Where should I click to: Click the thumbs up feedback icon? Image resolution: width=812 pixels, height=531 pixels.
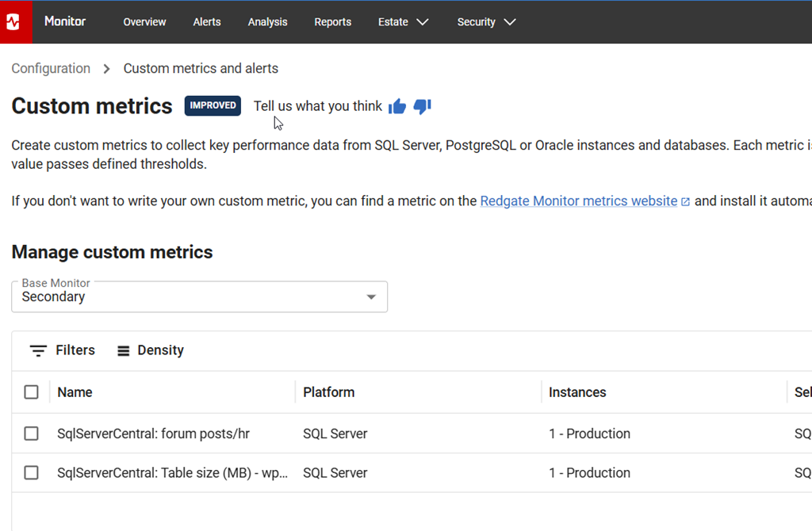point(397,106)
